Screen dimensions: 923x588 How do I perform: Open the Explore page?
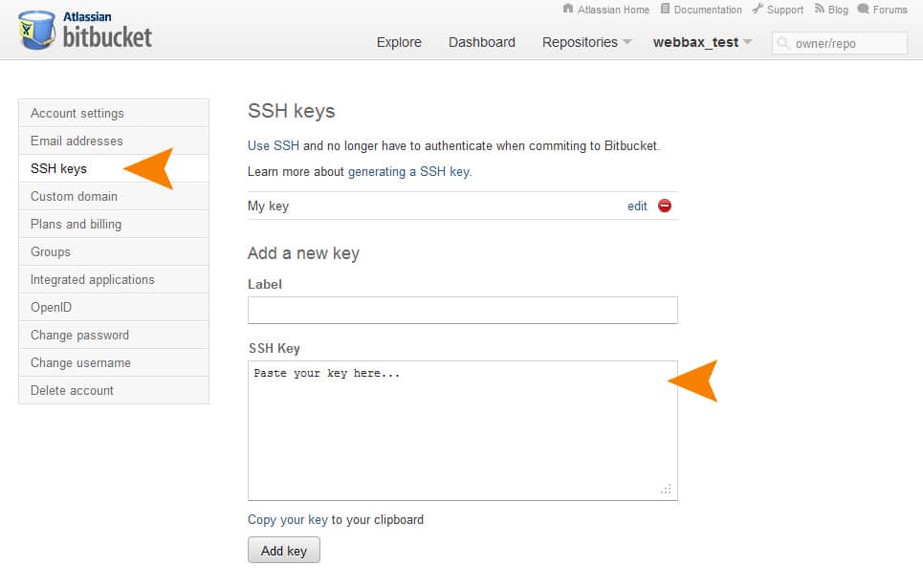(x=399, y=42)
